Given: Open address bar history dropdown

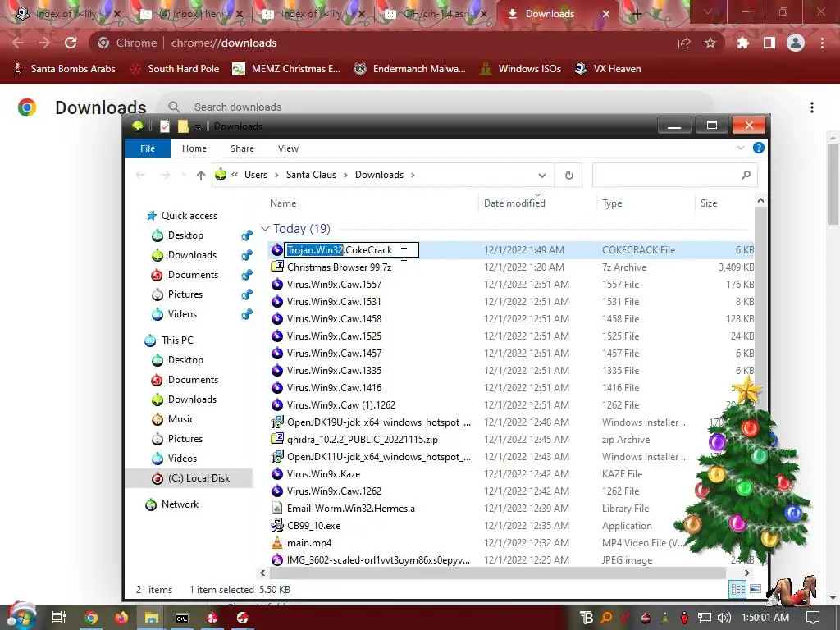Looking at the screenshot, I should tap(541, 176).
